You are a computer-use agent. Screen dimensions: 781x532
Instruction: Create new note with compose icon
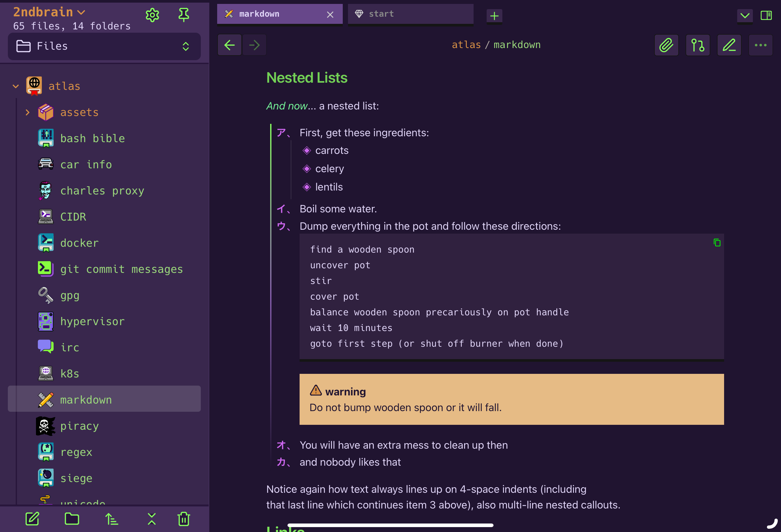33,519
